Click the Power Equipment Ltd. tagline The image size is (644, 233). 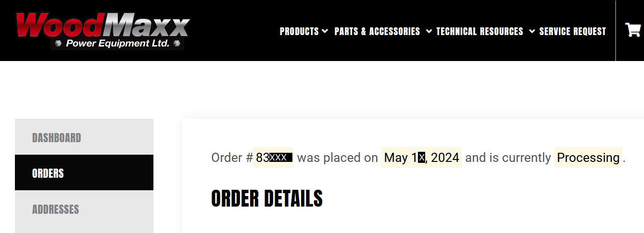117,44
